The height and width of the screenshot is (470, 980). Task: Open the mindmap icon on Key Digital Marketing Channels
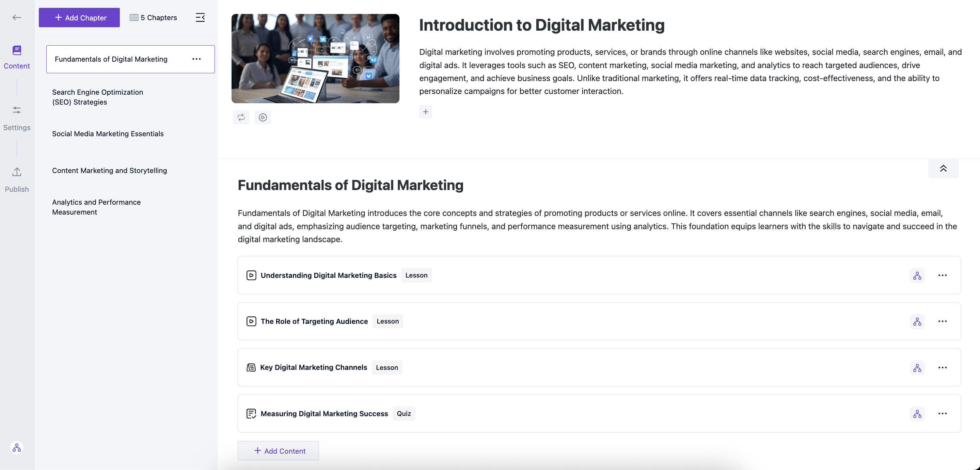[x=917, y=367]
